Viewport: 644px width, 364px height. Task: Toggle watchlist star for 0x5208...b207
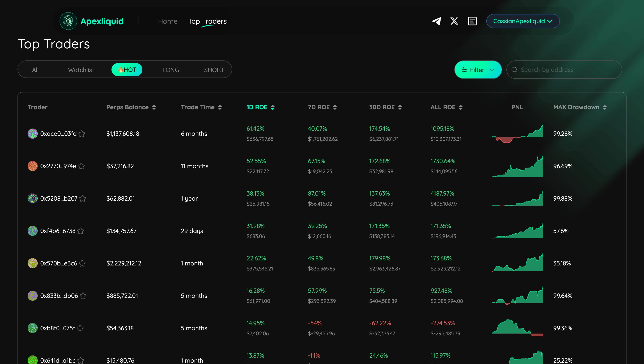click(83, 198)
